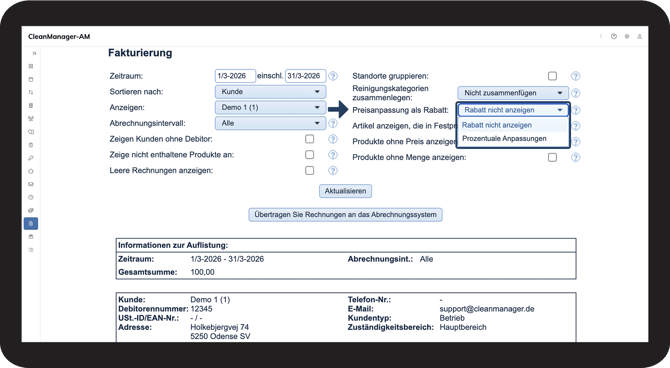Open the people group icon in sidebar
This screenshot has width=670, height=368.
click(x=31, y=119)
